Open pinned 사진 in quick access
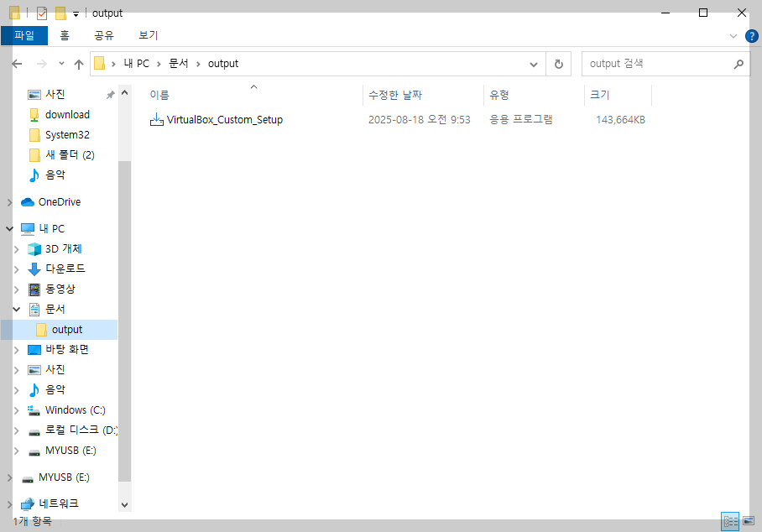This screenshot has height=532, width=762. 55,94
